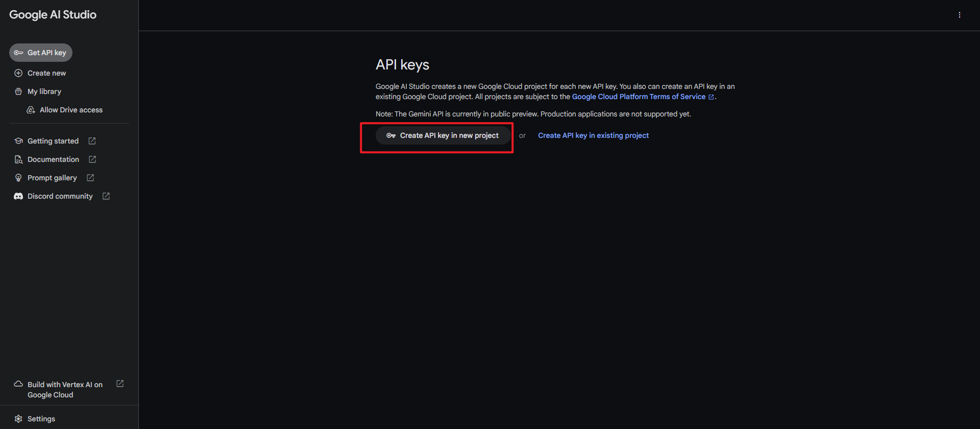This screenshot has width=980, height=429.
Task: Click the Settings gear icon
Action: coord(18,419)
